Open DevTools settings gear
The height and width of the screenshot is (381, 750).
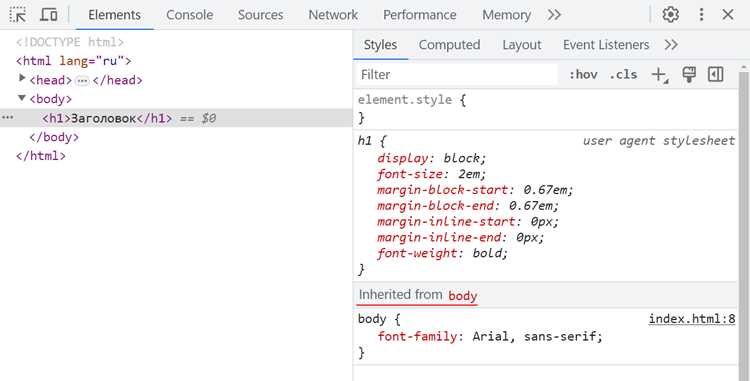[671, 15]
